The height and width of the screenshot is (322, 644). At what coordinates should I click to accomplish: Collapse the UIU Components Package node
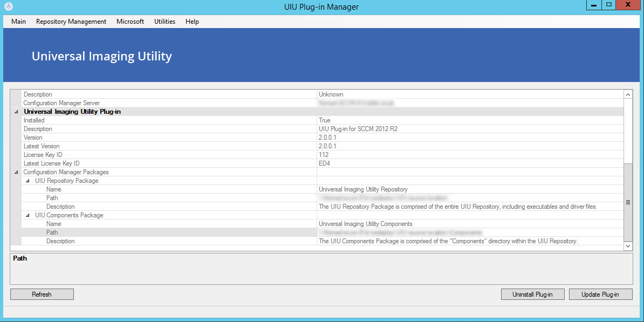[x=26, y=215]
